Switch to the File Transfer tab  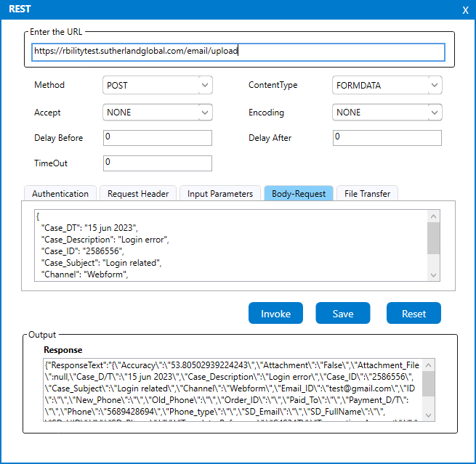[x=367, y=194]
